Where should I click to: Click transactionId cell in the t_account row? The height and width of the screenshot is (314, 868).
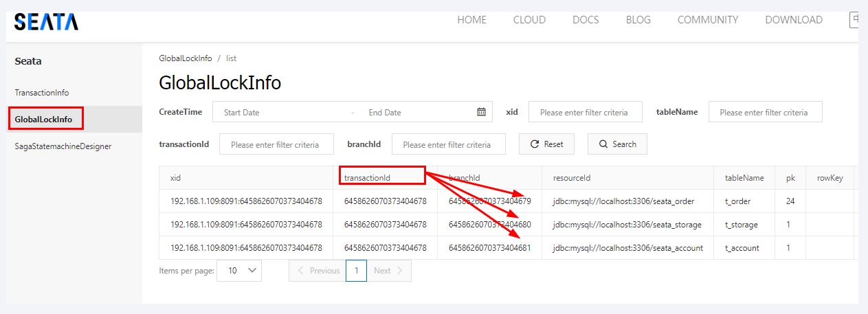coord(385,248)
